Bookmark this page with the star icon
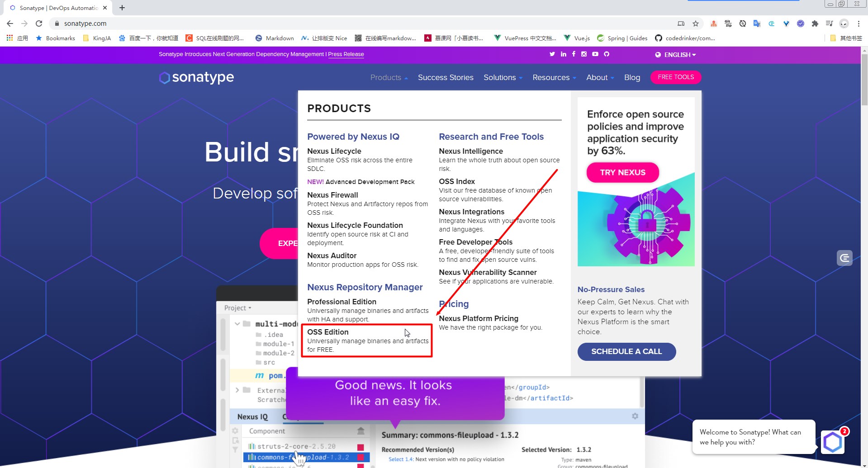This screenshot has height=468, width=868. [x=696, y=24]
